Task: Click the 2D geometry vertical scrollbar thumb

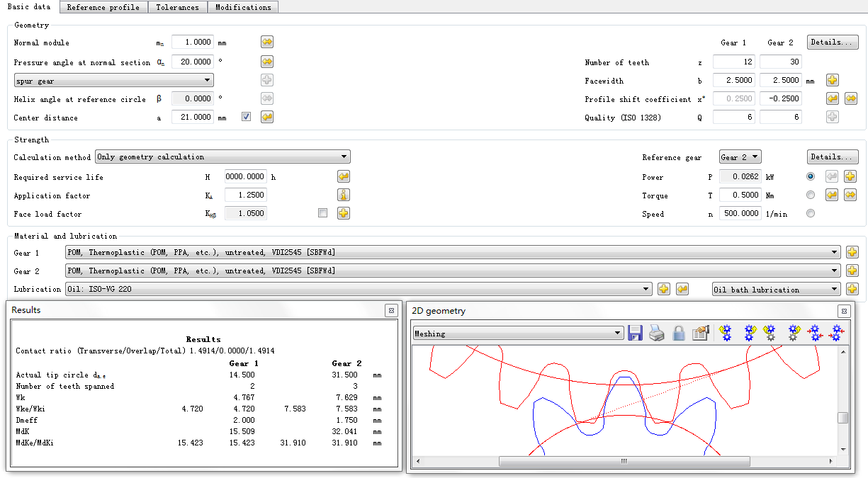Action: tap(842, 418)
